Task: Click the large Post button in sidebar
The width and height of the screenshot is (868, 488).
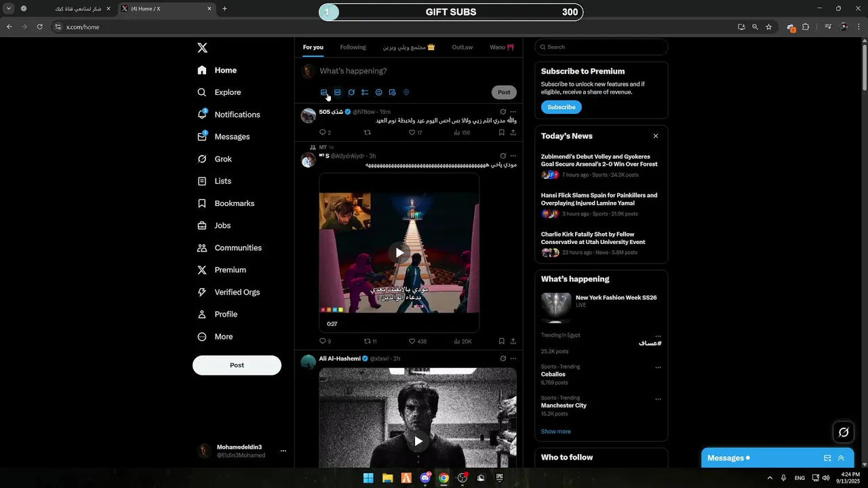Action: tap(237, 365)
